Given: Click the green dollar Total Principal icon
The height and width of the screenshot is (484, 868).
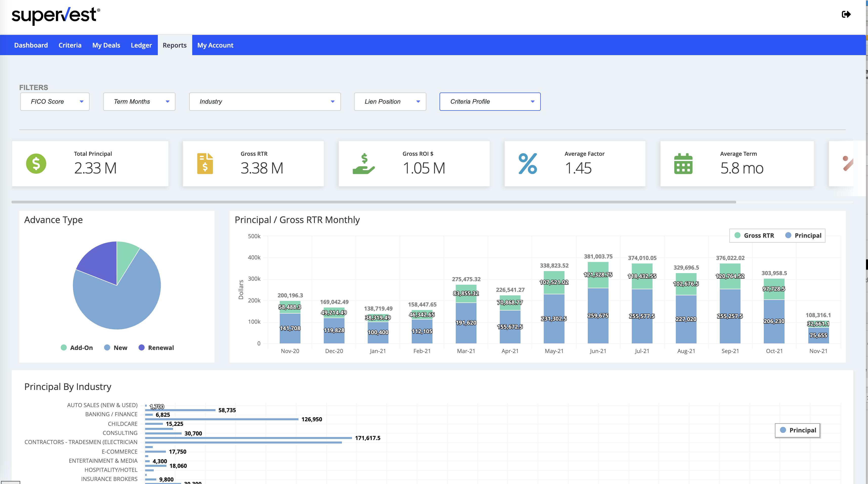Looking at the screenshot, I should (x=36, y=164).
